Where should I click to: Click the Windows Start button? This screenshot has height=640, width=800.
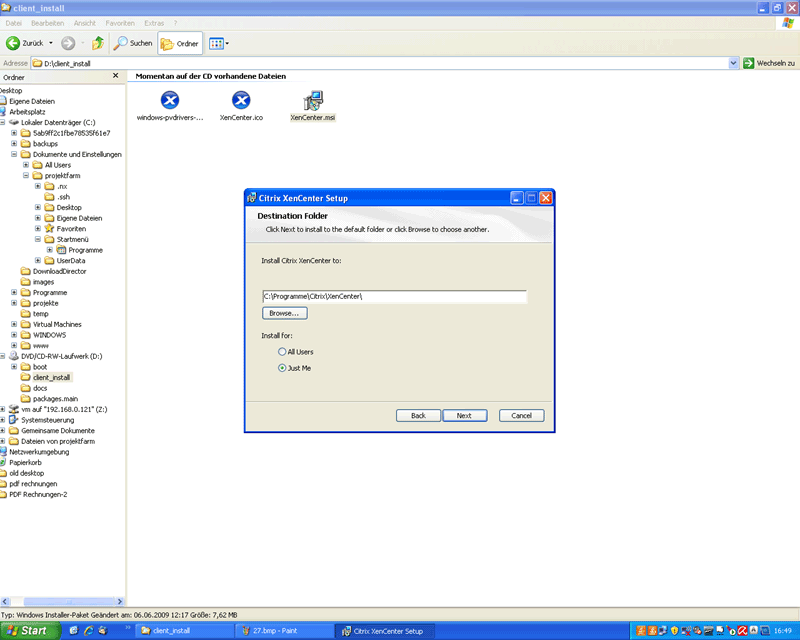coord(29,631)
